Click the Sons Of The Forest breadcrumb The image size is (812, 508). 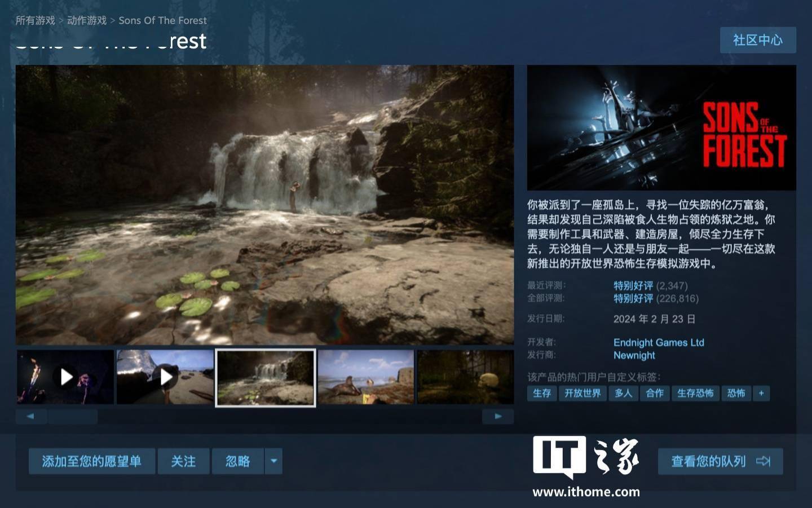162,20
